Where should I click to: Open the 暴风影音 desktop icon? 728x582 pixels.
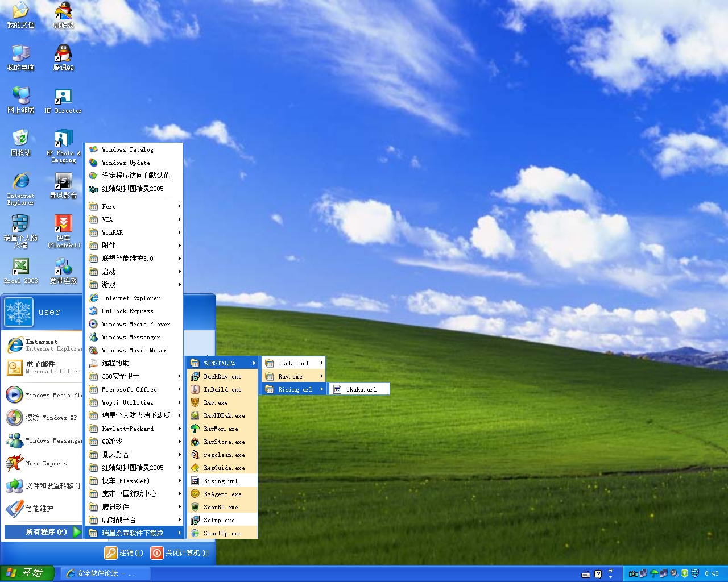pyautogui.click(x=63, y=184)
